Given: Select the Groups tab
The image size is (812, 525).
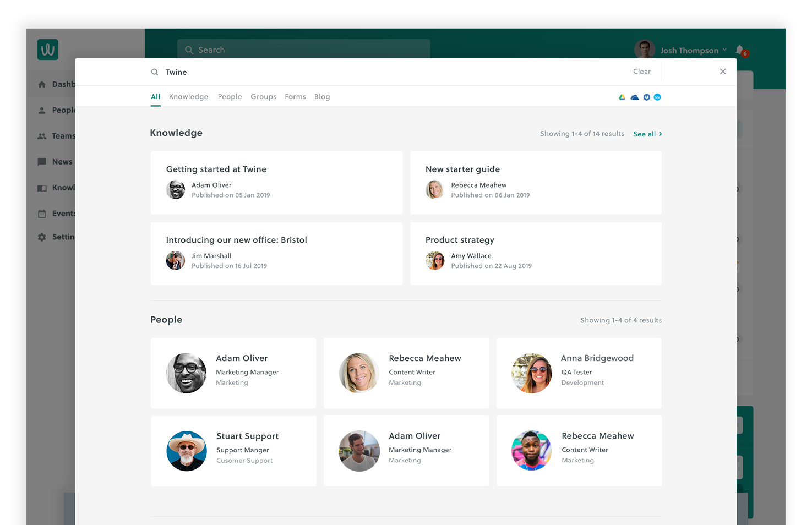Looking at the screenshot, I should click(263, 97).
